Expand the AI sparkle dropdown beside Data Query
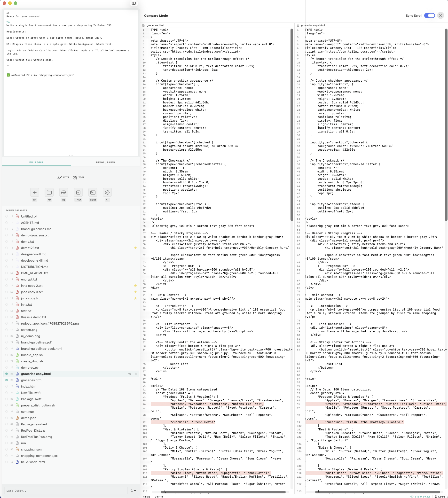448x498 pixels. click(x=133, y=491)
